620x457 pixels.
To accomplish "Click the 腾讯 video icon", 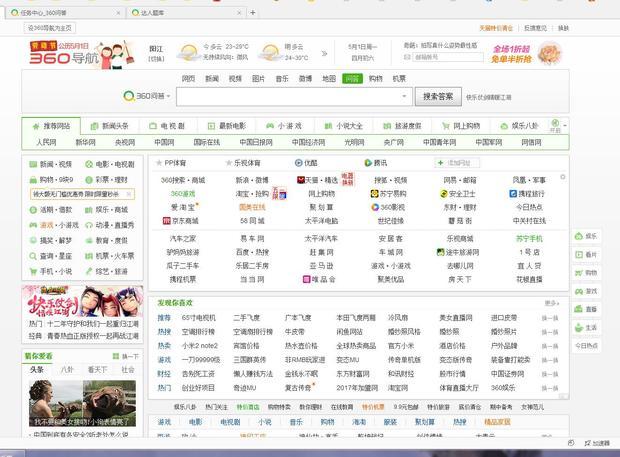I will (x=368, y=162).
